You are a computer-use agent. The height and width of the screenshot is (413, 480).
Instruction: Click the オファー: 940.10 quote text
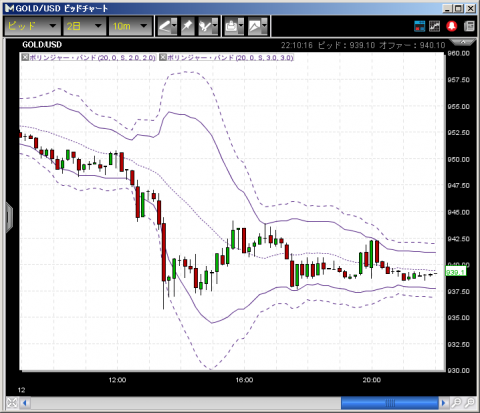412,45
